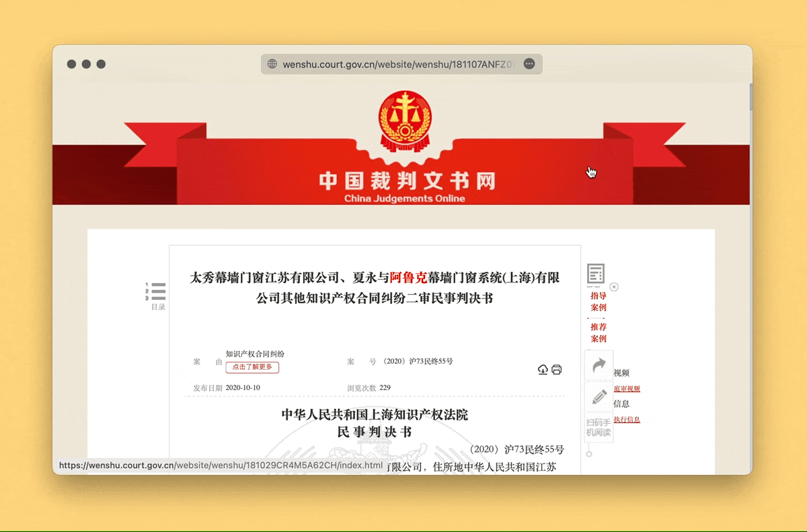Screen dimensions: 807x532
Task: Click the publish date 2020-10-10
Action: 243,388
